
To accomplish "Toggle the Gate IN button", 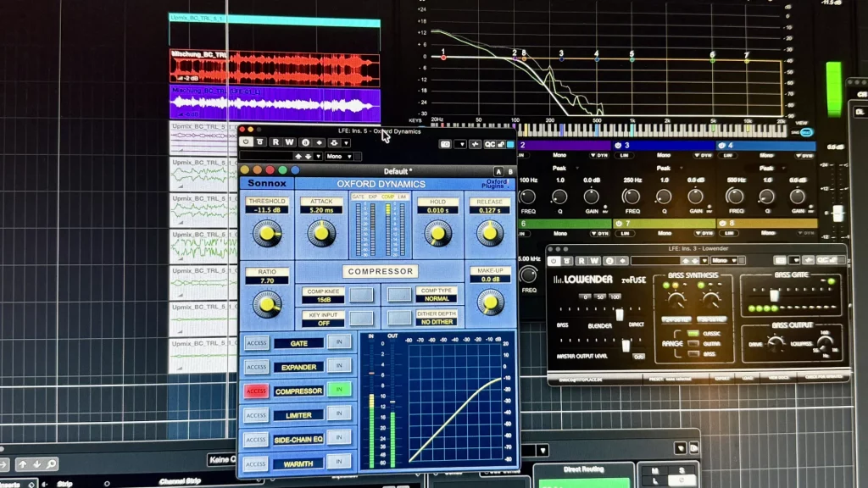I will coord(339,342).
